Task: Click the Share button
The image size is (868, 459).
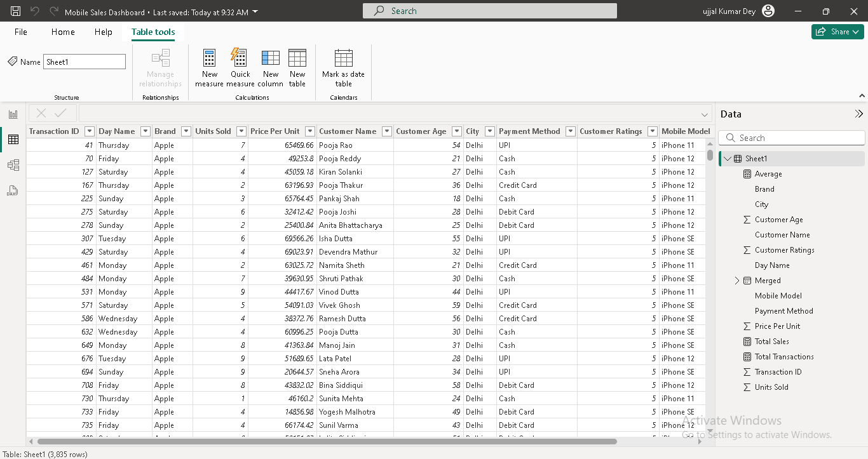Action: (837, 32)
